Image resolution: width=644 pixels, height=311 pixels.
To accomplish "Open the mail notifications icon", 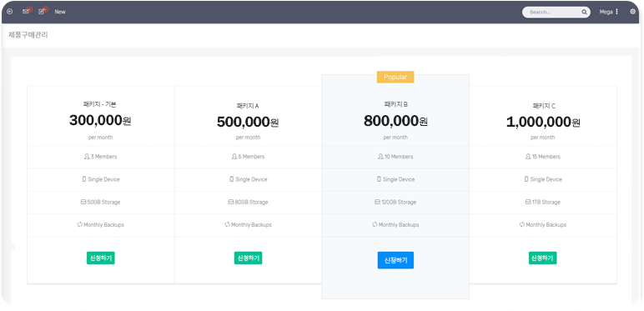I will (27, 11).
